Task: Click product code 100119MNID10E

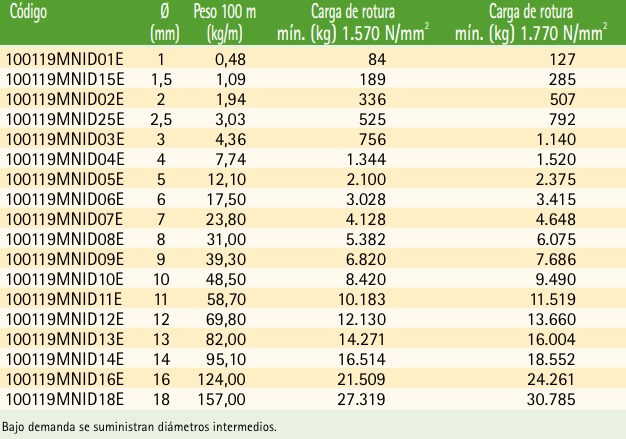Action: tap(65, 279)
